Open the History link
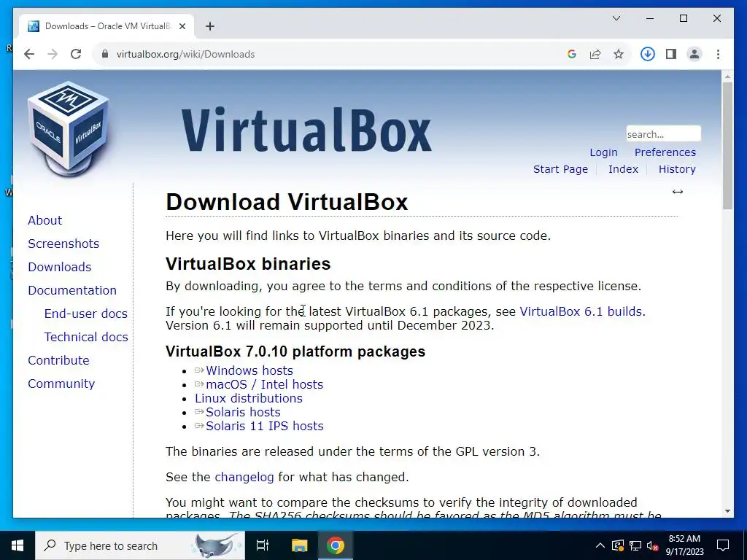 tap(677, 169)
